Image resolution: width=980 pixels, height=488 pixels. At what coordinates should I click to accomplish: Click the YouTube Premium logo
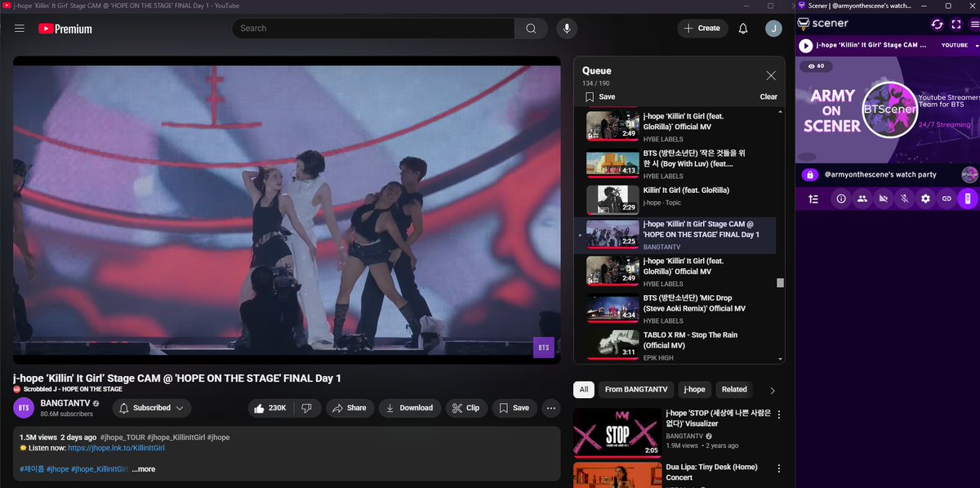[x=65, y=29]
